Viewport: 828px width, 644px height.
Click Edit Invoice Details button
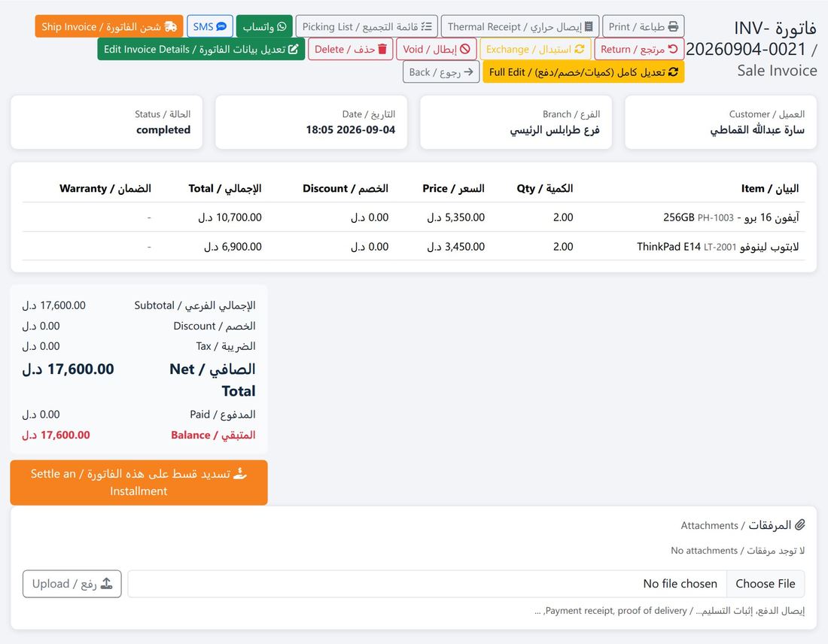point(201,49)
